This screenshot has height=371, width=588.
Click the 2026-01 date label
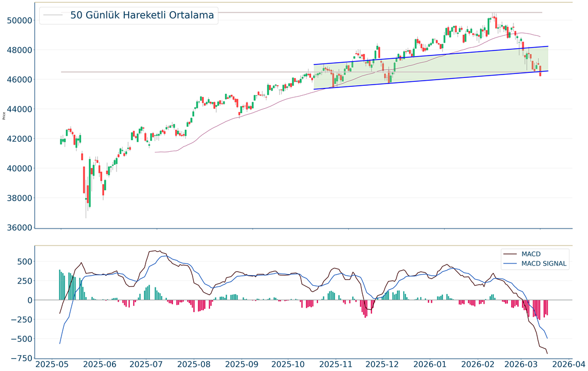tap(430, 364)
